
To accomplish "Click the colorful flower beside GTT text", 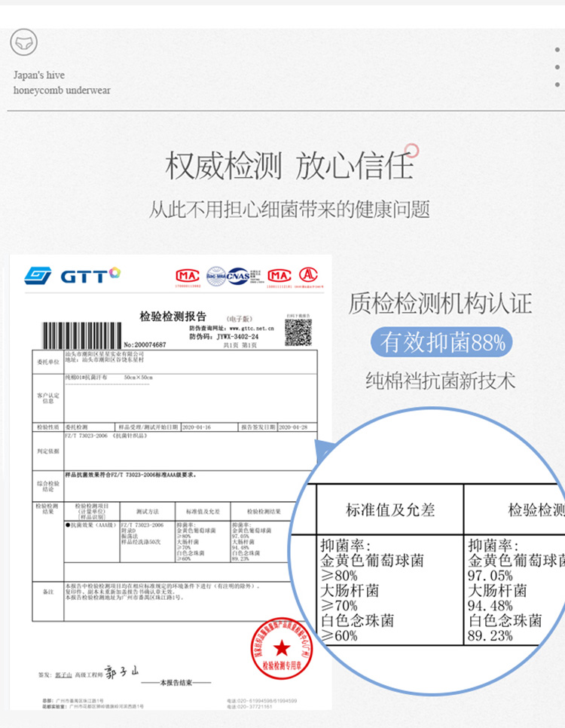I will click(115, 273).
